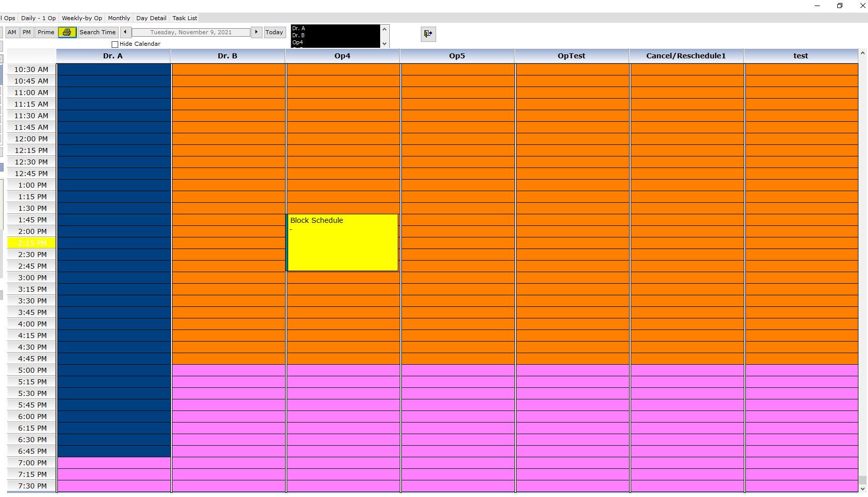Click the exit door icon

[428, 34]
